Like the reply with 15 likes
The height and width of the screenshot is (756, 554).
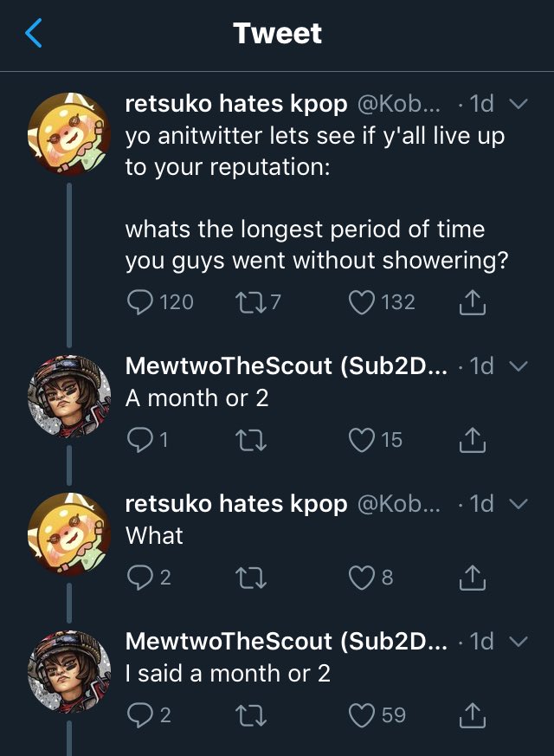[x=360, y=440]
